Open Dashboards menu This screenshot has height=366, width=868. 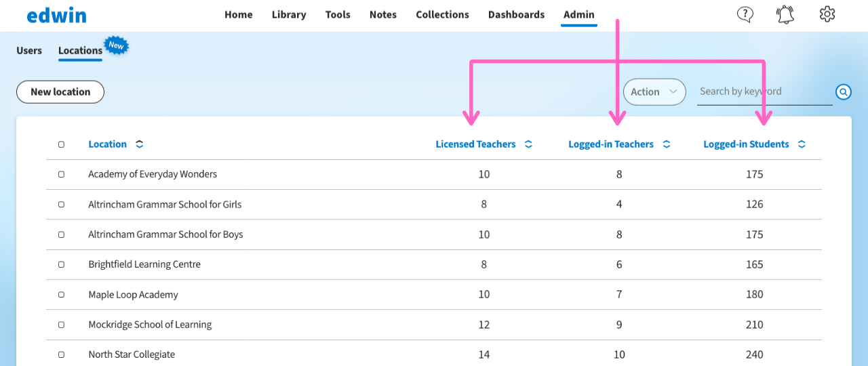point(516,14)
